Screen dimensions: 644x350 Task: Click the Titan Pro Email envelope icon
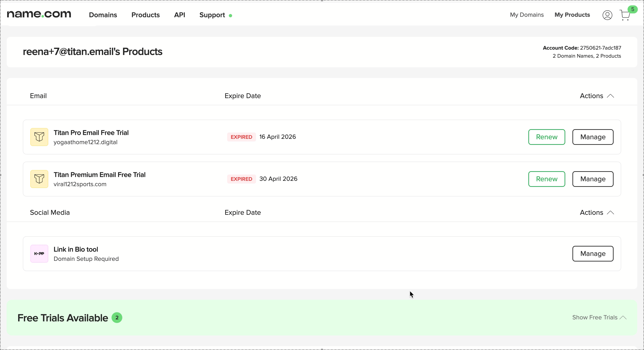(x=39, y=137)
